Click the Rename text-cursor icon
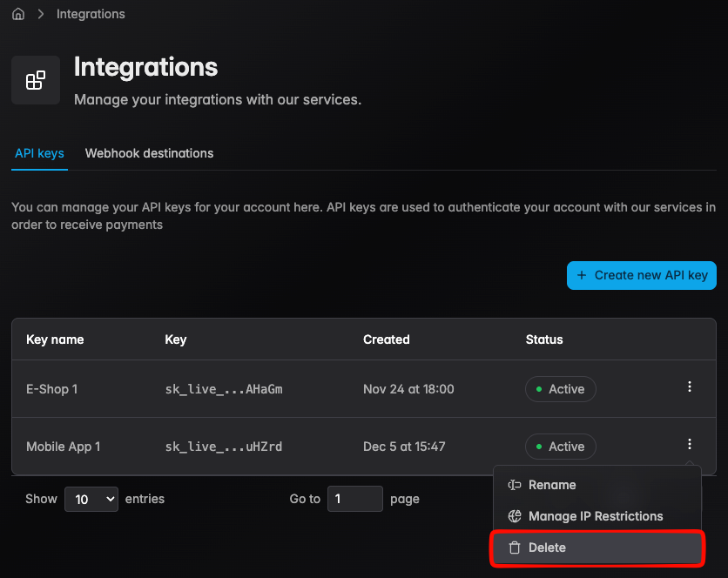The image size is (728, 578). tap(515, 485)
